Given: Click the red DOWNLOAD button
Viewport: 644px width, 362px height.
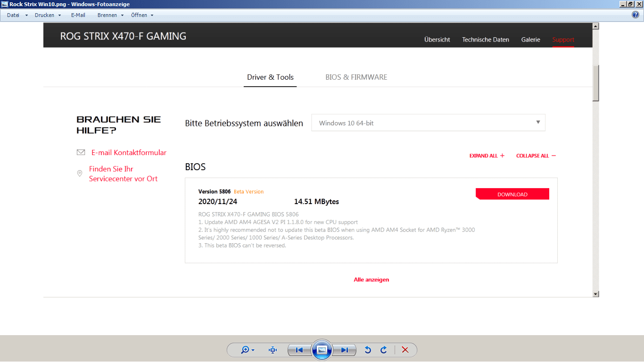Looking at the screenshot, I should coord(512,194).
